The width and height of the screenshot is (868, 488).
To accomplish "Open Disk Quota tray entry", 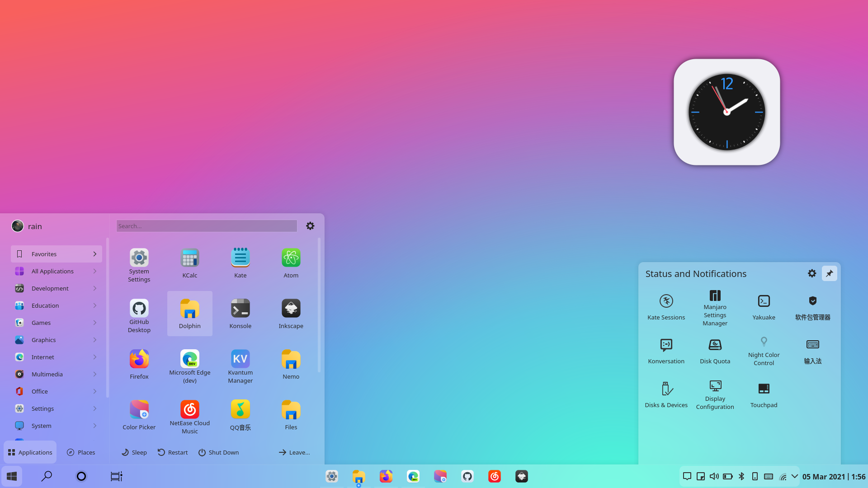I will pos(715,351).
